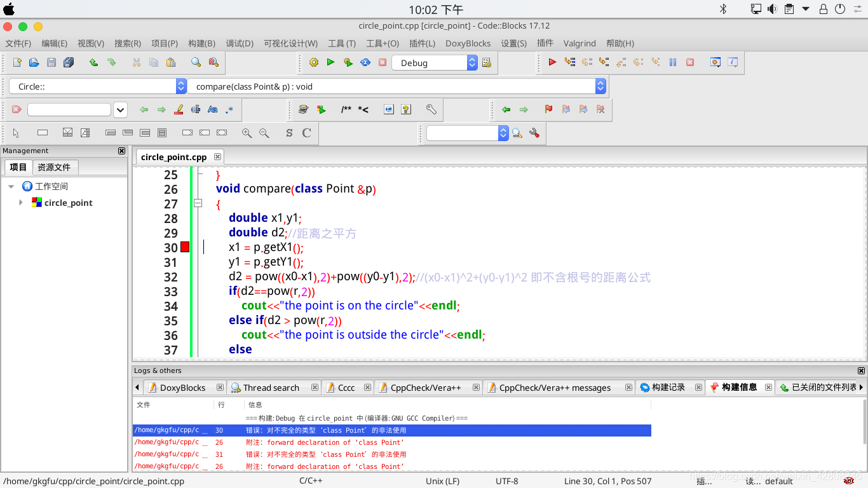Click search text input field
Screen dimensions: 868x488
click(69, 109)
